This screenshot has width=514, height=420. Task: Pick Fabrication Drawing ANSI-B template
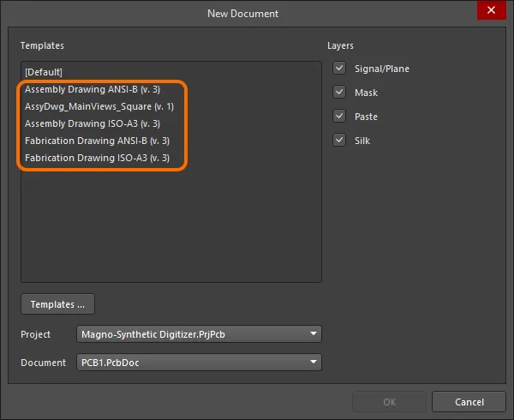coord(97,141)
